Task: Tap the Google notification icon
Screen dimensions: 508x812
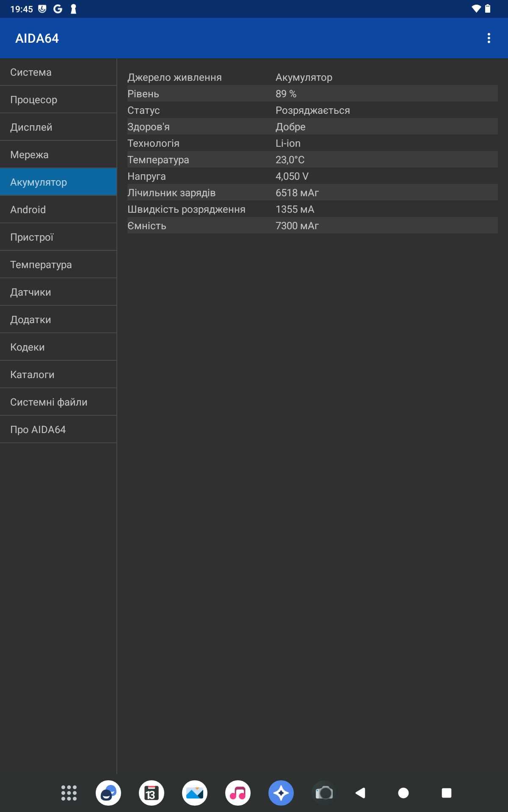Action: click(58, 9)
